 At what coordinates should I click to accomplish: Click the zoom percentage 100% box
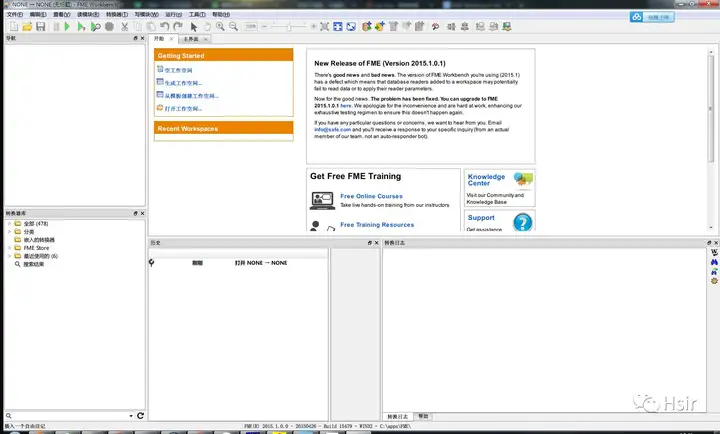point(251,27)
